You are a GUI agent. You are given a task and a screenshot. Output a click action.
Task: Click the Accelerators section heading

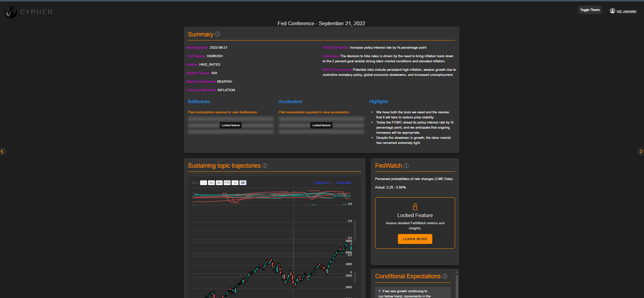290,102
